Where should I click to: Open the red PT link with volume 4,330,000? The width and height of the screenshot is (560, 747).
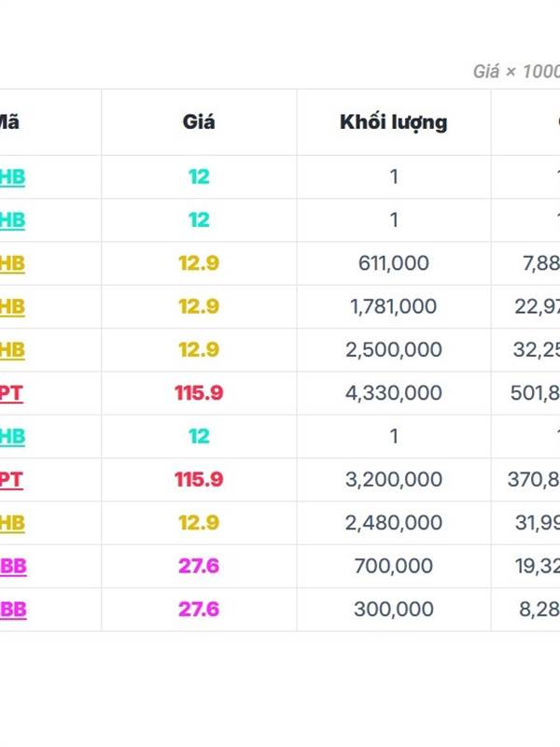[11, 393]
